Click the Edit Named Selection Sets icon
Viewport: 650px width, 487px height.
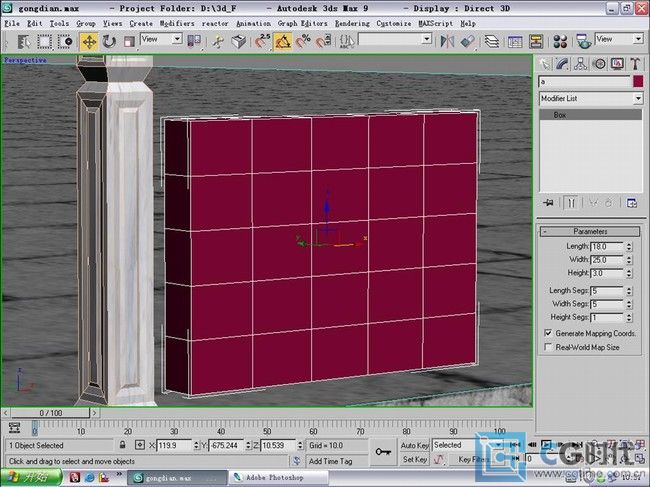point(347,41)
